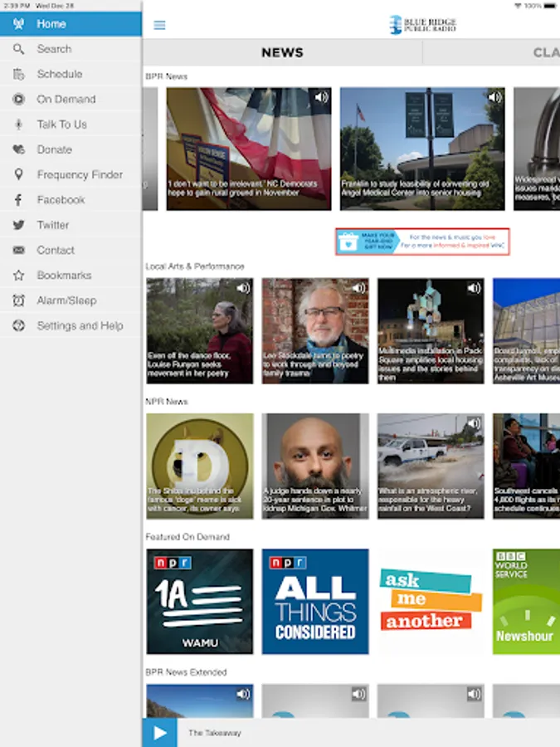Click the Donate heart icon
Image resolution: width=560 pixels, height=747 pixels.
point(18,149)
